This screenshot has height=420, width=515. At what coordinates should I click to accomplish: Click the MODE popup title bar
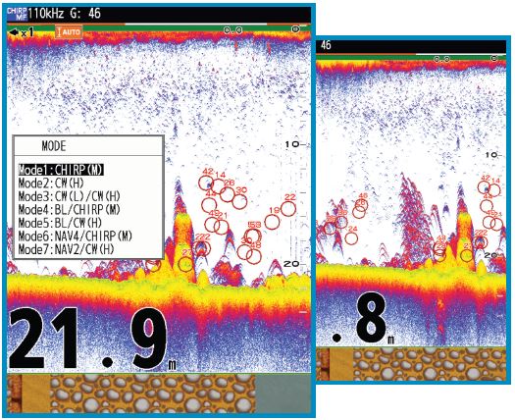88,145
